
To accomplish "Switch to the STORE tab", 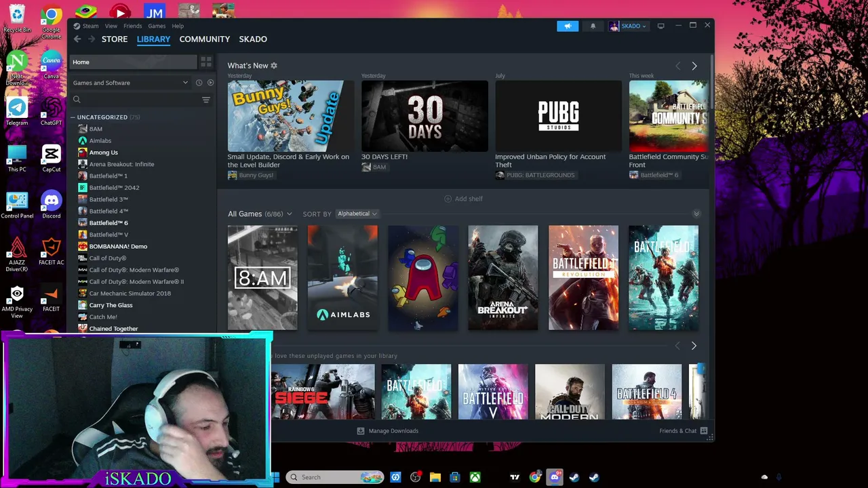I will tap(115, 39).
